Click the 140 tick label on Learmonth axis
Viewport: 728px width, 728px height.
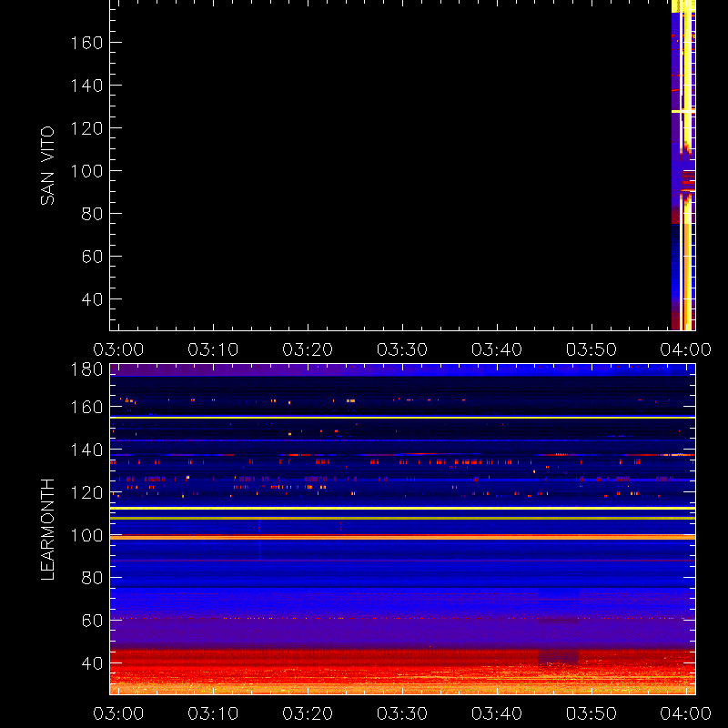(x=86, y=450)
